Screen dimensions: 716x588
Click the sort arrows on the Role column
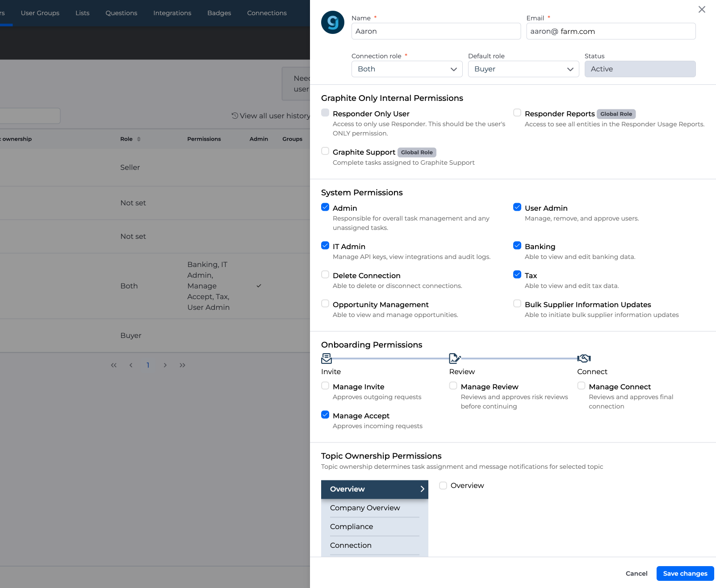pos(139,139)
